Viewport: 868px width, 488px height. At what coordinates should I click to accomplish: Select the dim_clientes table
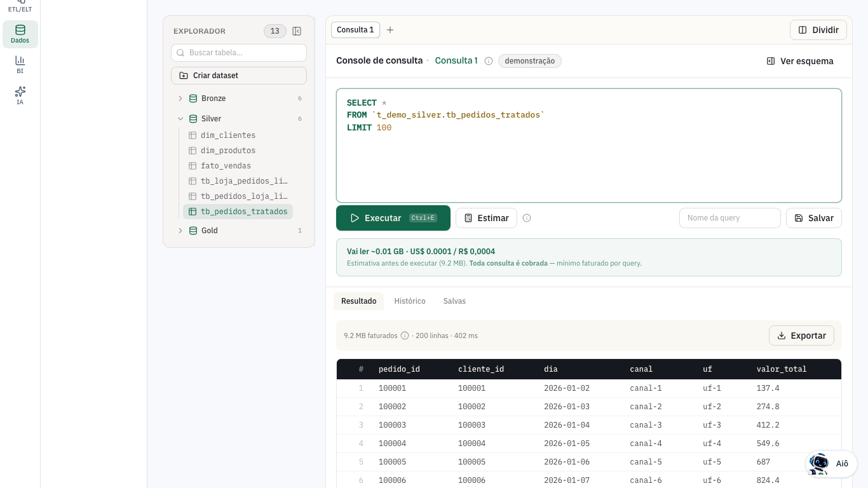[x=238, y=135]
